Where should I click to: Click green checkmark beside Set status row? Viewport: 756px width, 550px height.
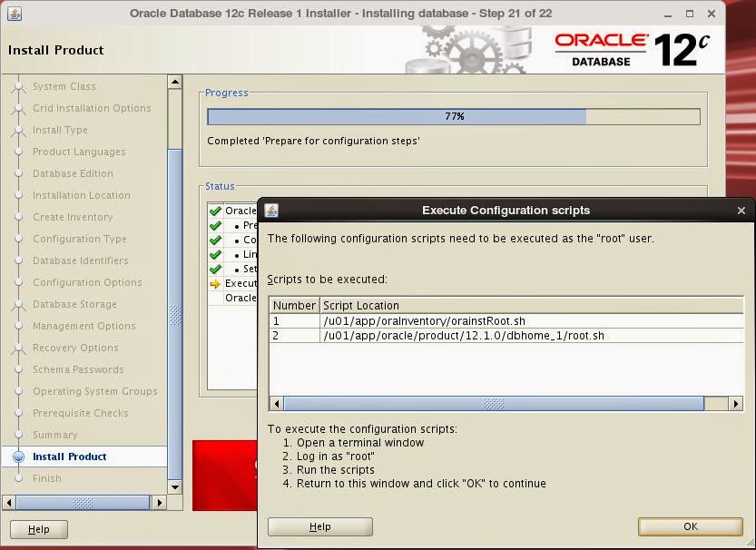(x=215, y=269)
